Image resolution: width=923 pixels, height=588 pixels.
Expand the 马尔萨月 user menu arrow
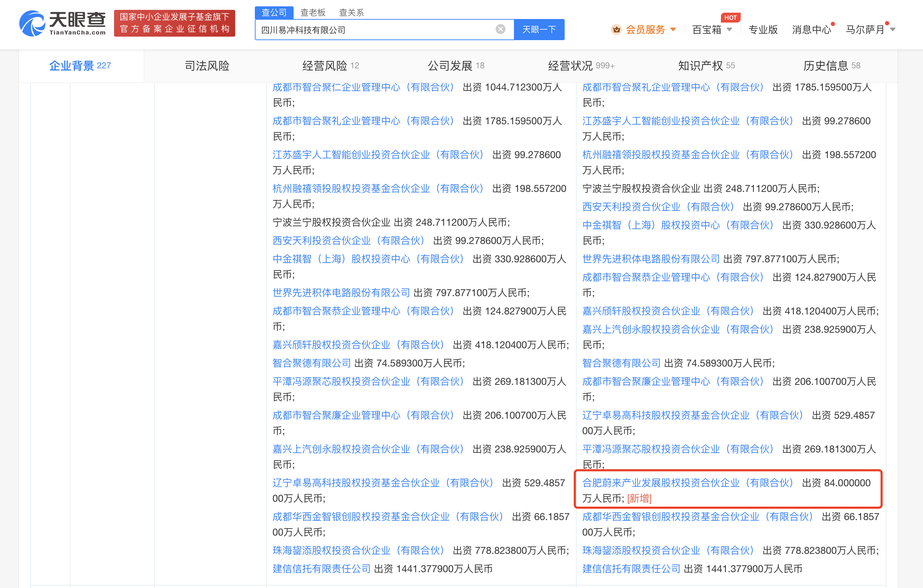[893, 30]
